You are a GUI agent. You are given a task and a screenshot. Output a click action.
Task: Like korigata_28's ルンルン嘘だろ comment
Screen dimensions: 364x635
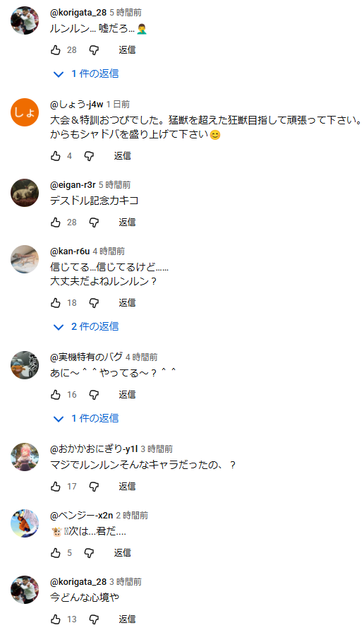(56, 50)
